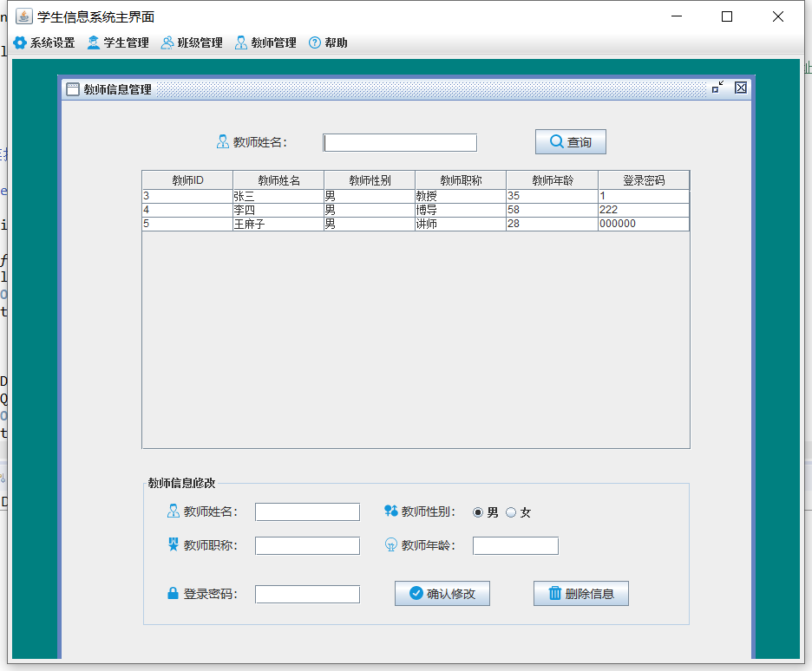Click the 教师性别 column header

(x=370, y=180)
